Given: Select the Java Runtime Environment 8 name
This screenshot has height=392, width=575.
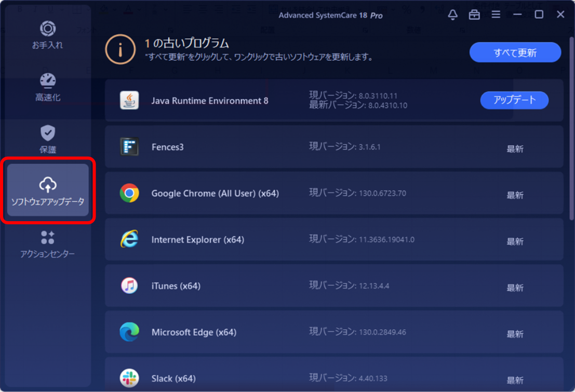Looking at the screenshot, I should click(210, 101).
